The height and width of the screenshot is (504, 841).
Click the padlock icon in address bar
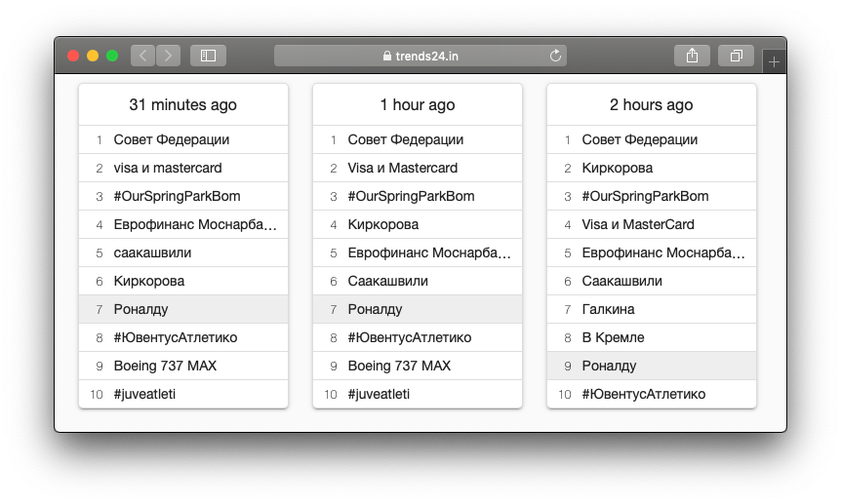(386, 56)
